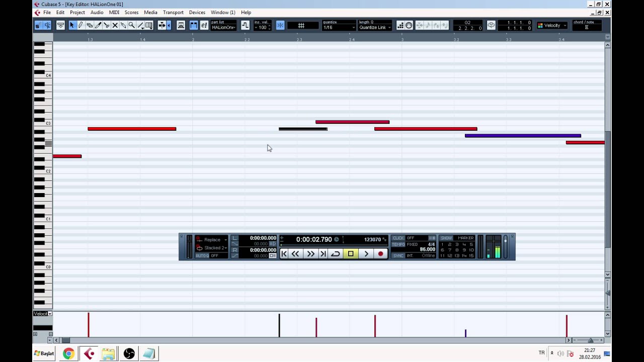This screenshot has height=362, width=644.
Task: Toggle Cycle loop on transport panel
Action: (335, 254)
